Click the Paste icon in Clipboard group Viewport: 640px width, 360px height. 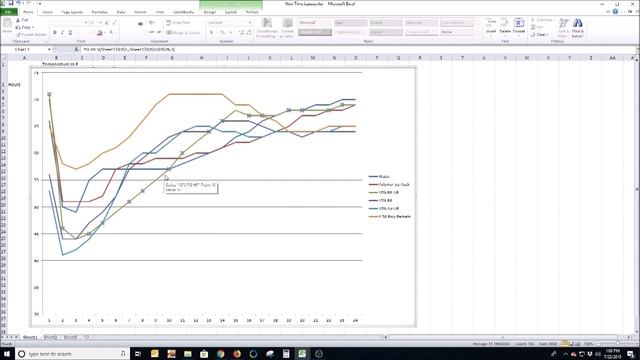7,24
